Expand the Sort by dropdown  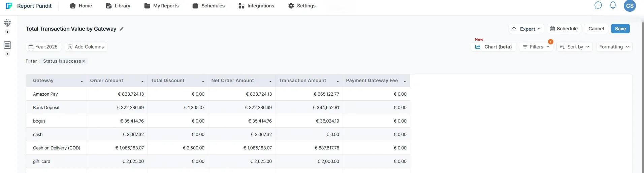click(575, 47)
